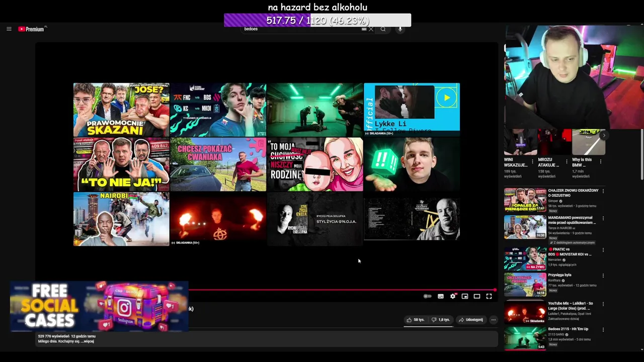The image size is (644, 362).
Task: Open options for 'Why is this BMW' short
Action: [x=600, y=161]
